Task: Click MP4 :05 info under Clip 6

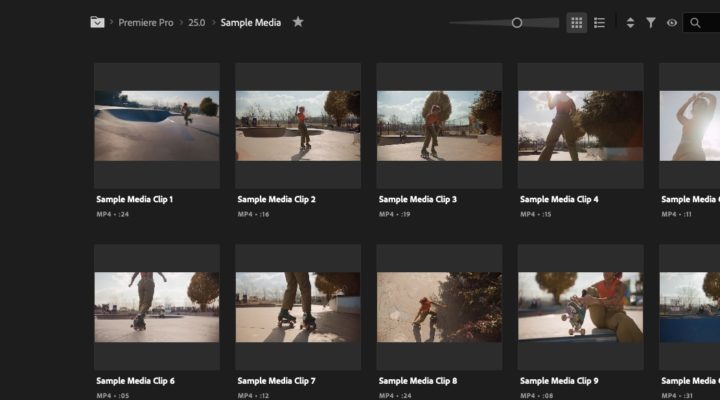Action: [112, 395]
